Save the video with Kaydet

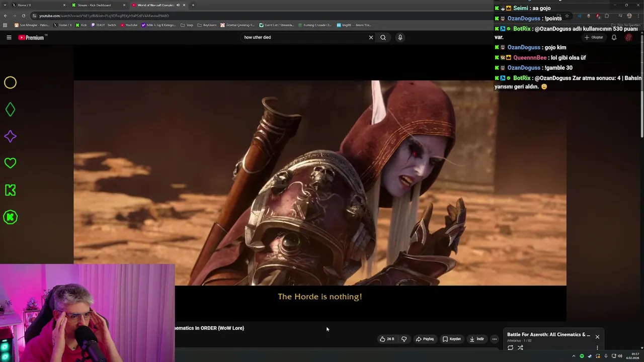point(451,339)
